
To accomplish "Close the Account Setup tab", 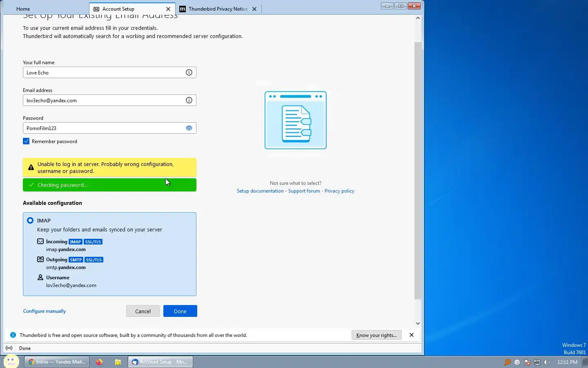I will pos(168,9).
